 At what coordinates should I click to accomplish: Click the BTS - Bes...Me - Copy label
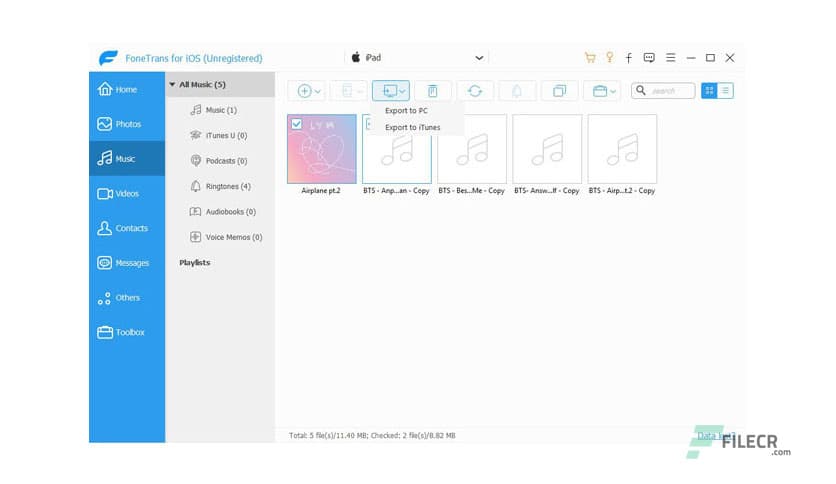click(471, 190)
